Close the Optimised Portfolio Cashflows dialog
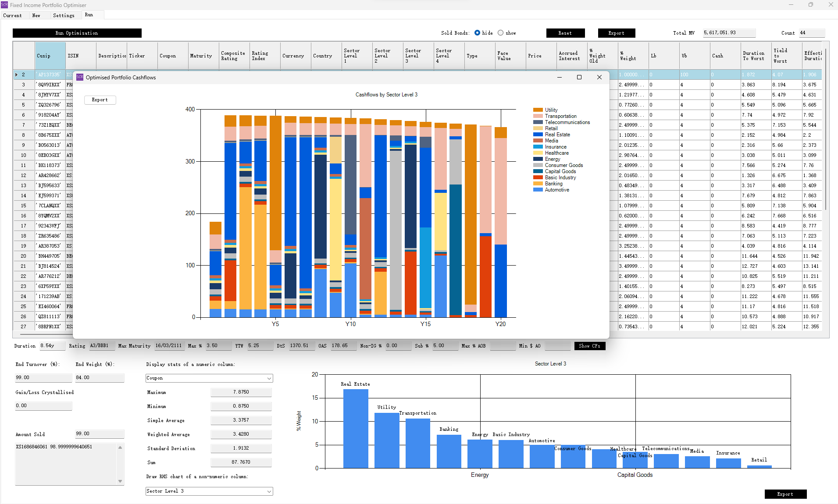Image resolution: width=838 pixels, height=504 pixels. 599,77
